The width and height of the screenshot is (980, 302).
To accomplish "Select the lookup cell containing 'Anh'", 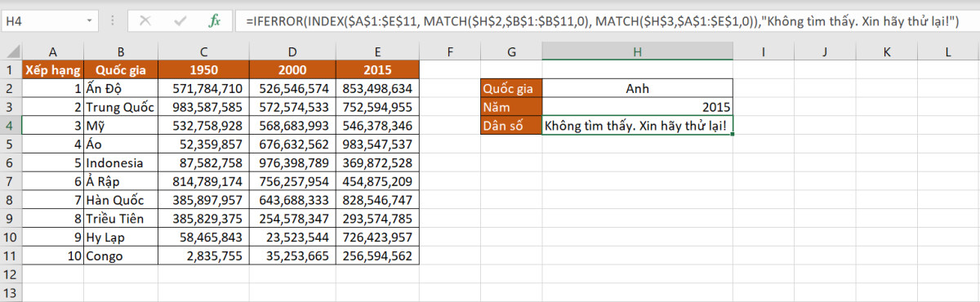I will pyautogui.click(x=637, y=88).
